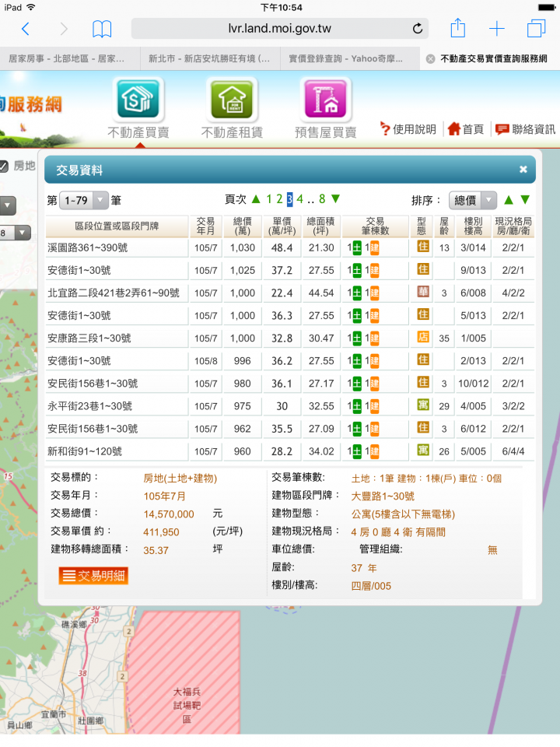
Task: Close the 交易資料 panel
Action: [x=523, y=169]
